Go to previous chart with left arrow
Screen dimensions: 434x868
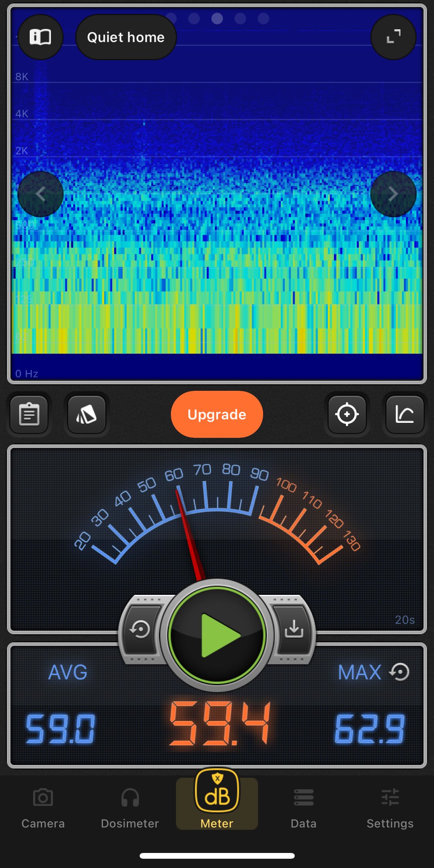[41, 194]
